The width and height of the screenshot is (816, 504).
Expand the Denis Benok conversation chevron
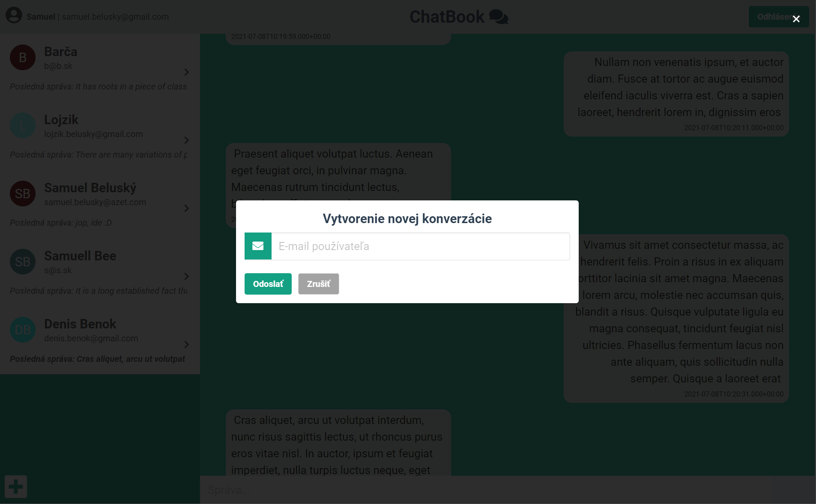[186, 344]
